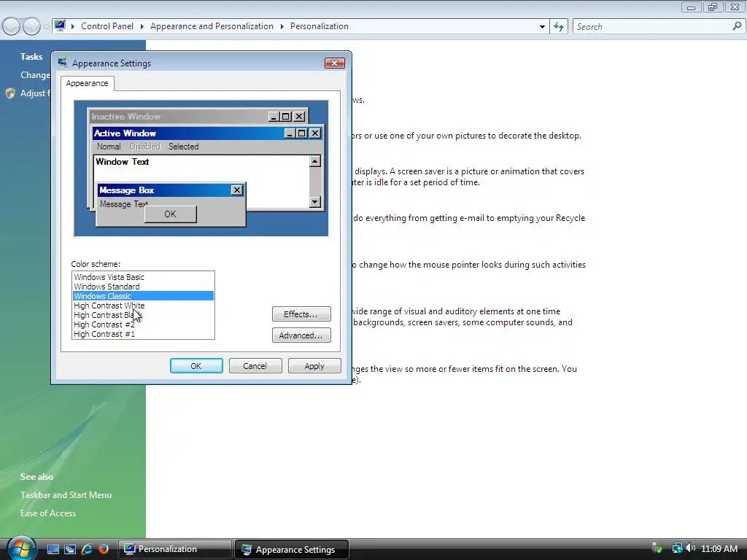Click Selected item in preview menu
Viewport: 747px width, 560px height.
tap(183, 147)
